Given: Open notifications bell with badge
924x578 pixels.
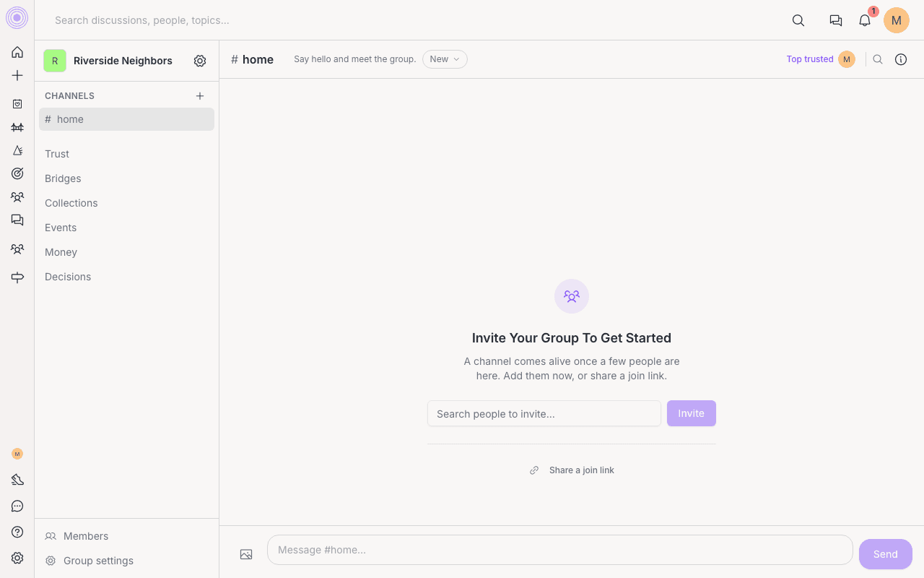Looking at the screenshot, I should coord(865,20).
